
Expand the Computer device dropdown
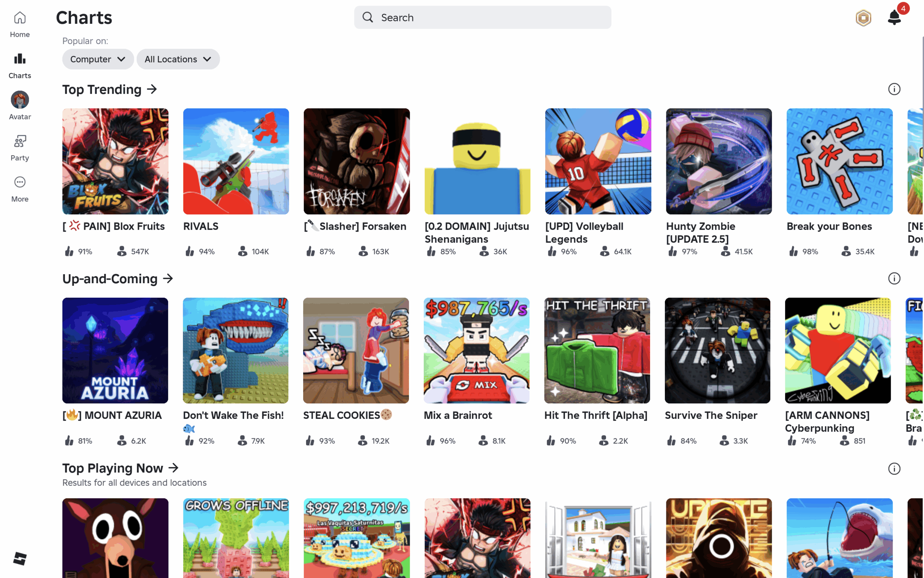[x=98, y=59]
